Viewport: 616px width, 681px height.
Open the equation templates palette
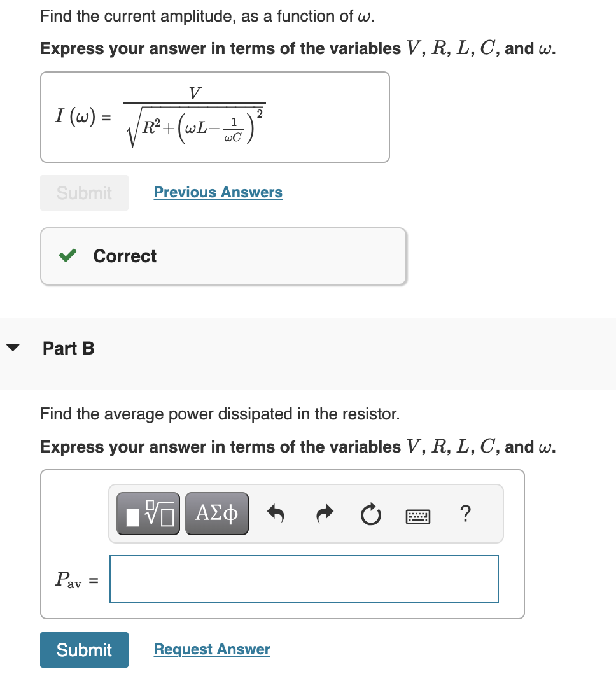(148, 513)
